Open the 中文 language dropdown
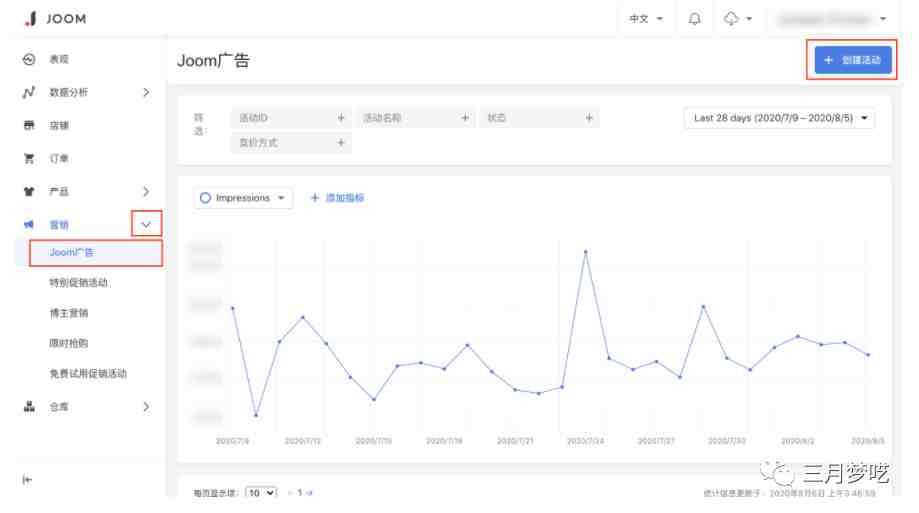 coord(646,19)
